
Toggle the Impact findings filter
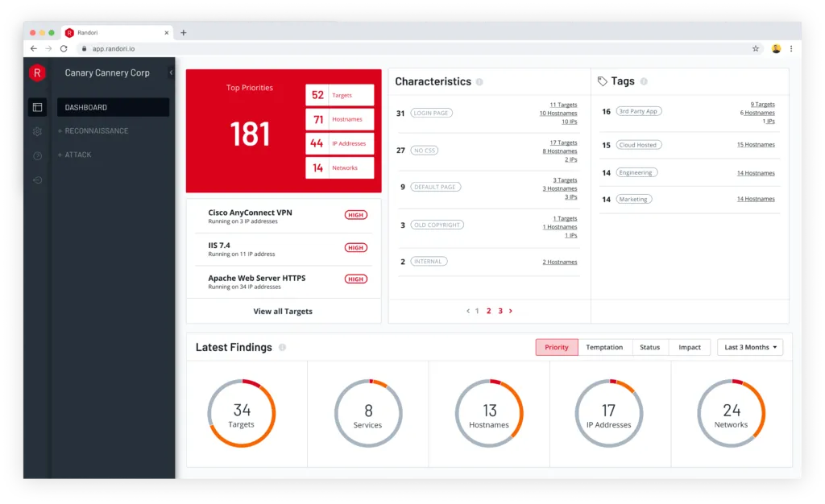coord(690,347)
